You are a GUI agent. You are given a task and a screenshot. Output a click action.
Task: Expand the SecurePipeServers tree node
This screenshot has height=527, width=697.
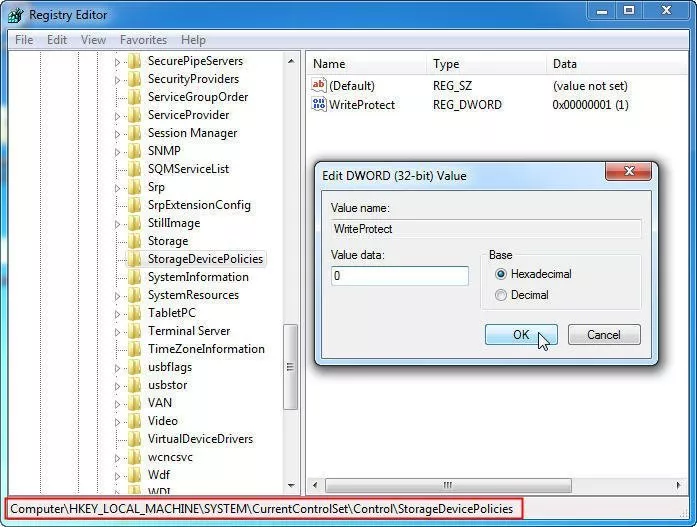117,62
